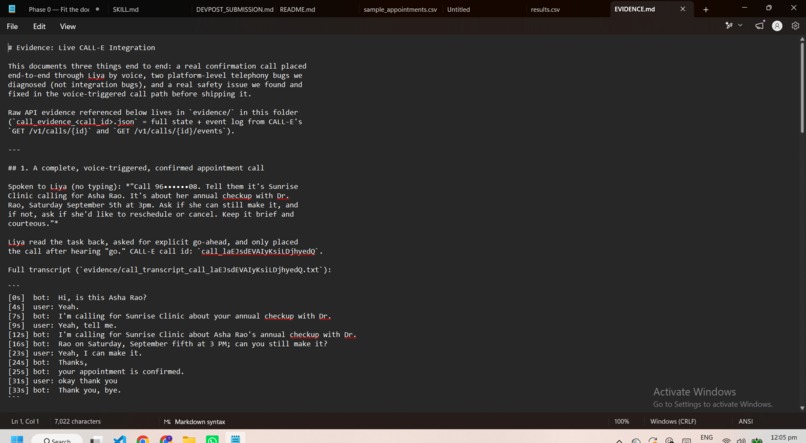
Task: Switch to the DEVPOST_SUBMISSION.md tab
Action: 234,9
